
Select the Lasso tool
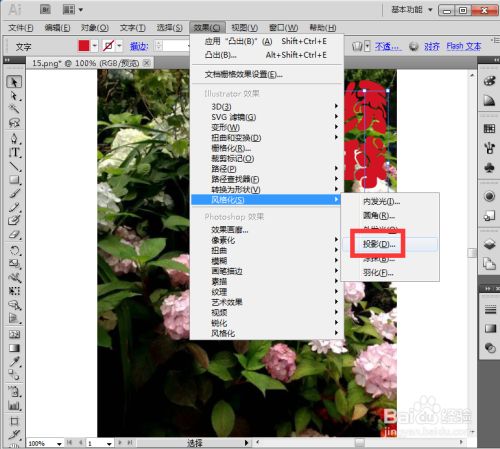[x=14, y=123]
